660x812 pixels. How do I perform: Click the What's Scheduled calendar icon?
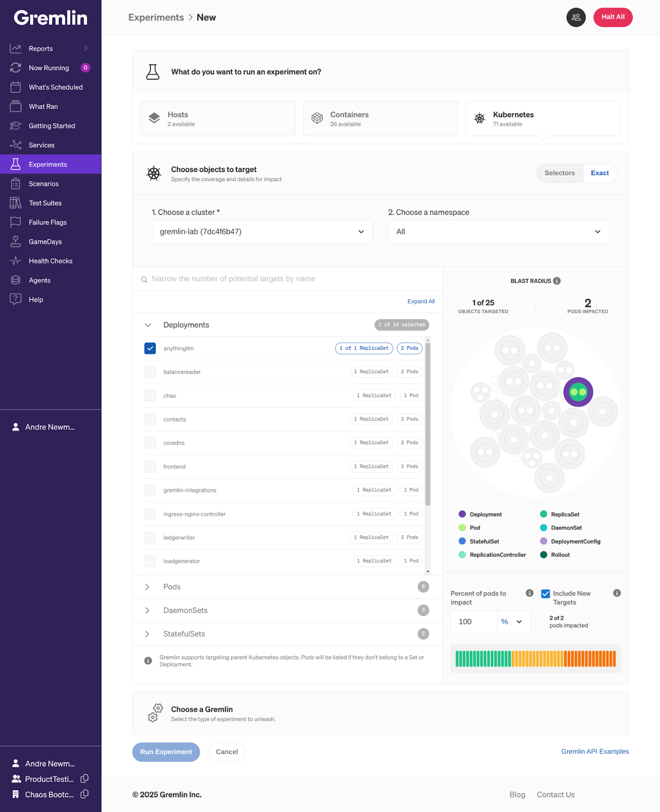click(x=16, y=87)
